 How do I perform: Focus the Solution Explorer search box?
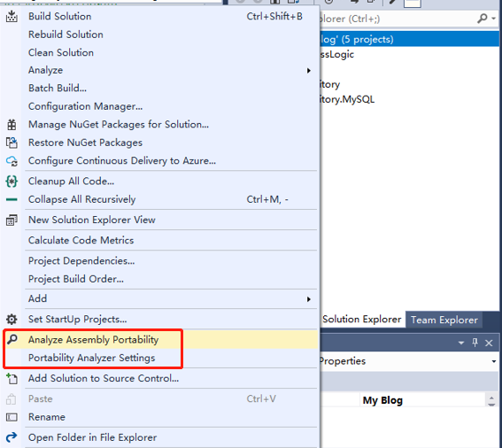397,19
